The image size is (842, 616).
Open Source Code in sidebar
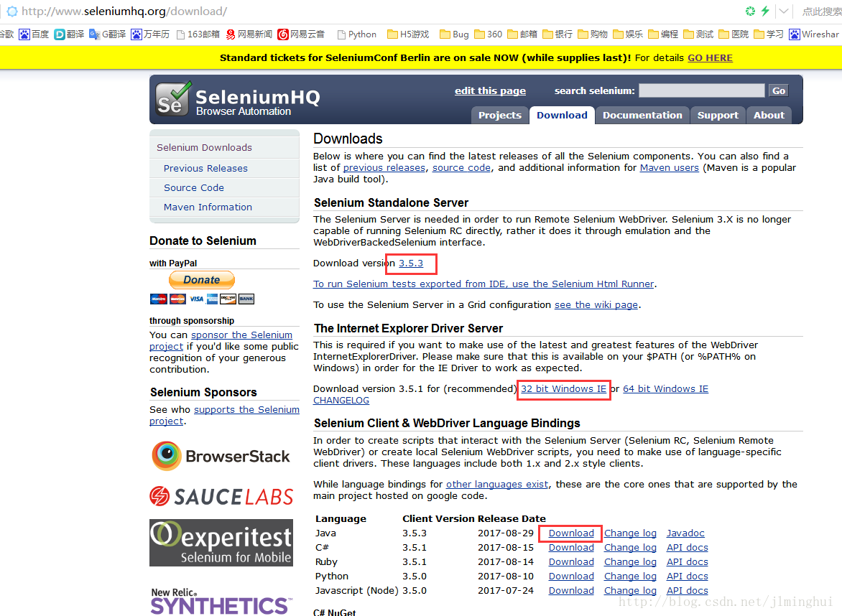[x=194, y=188]
